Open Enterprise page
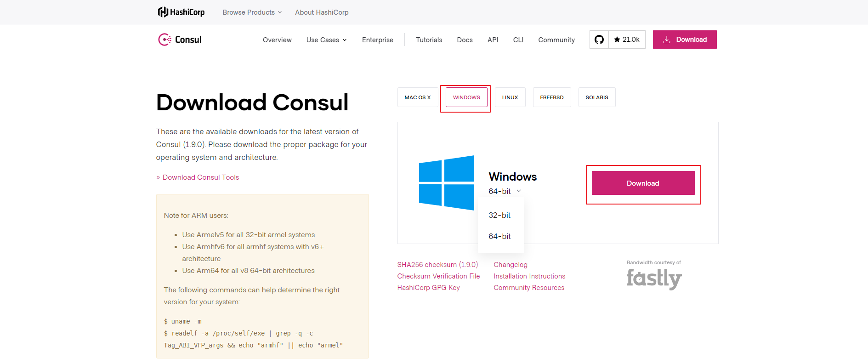 (378, 40)
